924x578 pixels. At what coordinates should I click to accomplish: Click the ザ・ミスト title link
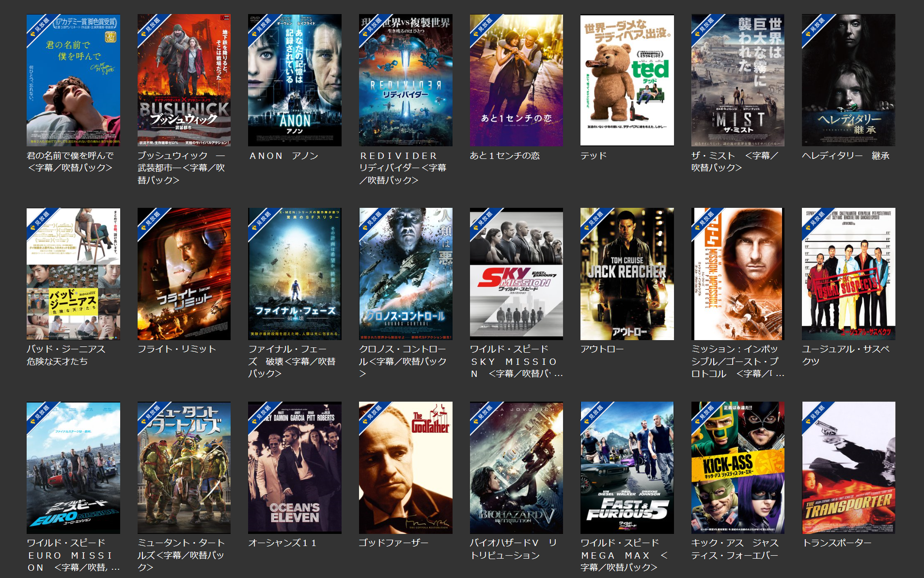[x=735, y=161]
